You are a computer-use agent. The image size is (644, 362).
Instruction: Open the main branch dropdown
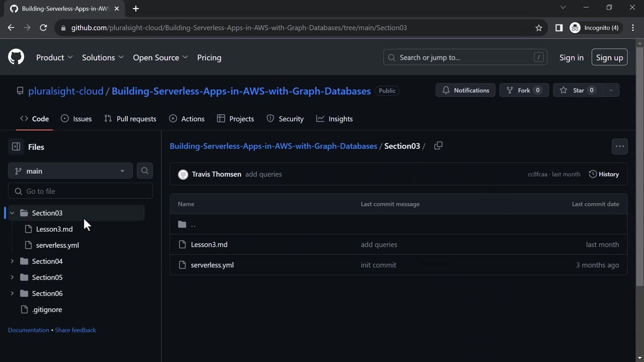coord(70,171)
